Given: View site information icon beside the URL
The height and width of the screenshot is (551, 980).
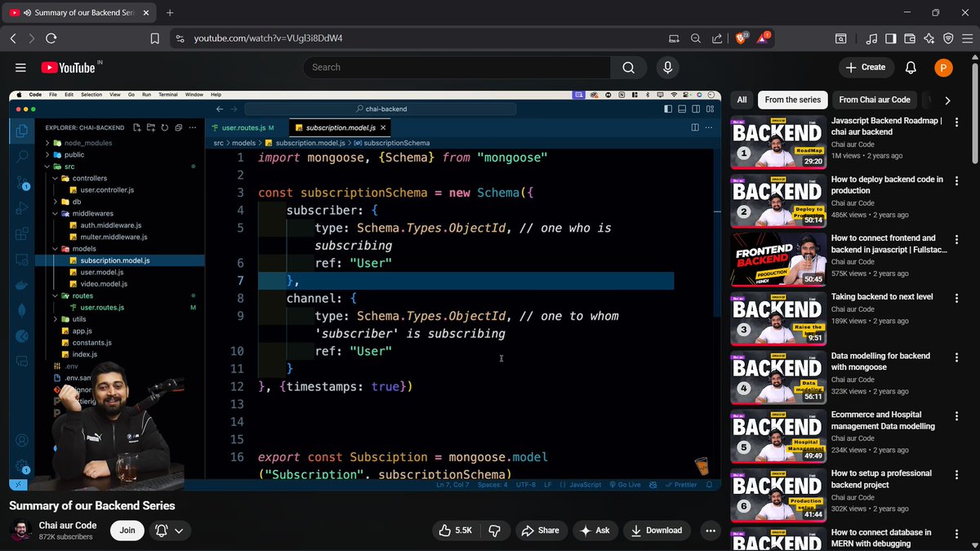Looking at the screenshot, I should pyautogui.click(x=180, y=38).
